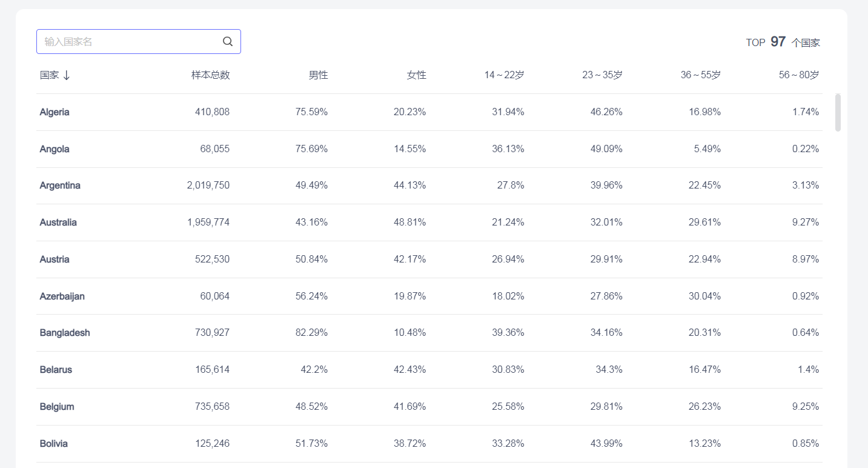
Task: Click the 男性 column header
Action: (x=318, y=75)
